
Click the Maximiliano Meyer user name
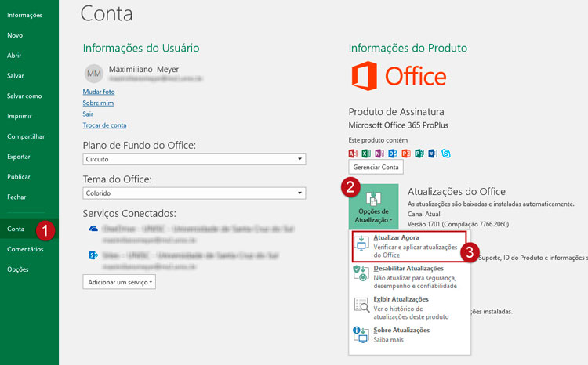(x=143, y=70)
